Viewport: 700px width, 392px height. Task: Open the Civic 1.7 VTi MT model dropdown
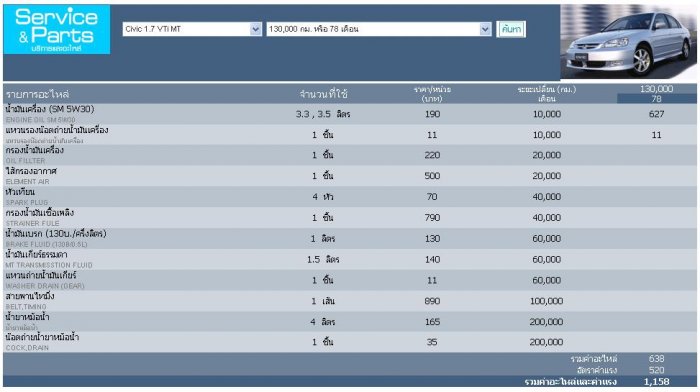[192, 29]
